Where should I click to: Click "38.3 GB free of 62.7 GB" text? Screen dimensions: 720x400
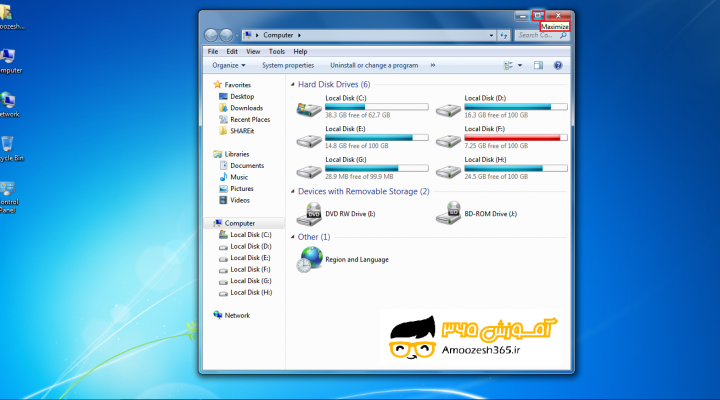[357, 115]
